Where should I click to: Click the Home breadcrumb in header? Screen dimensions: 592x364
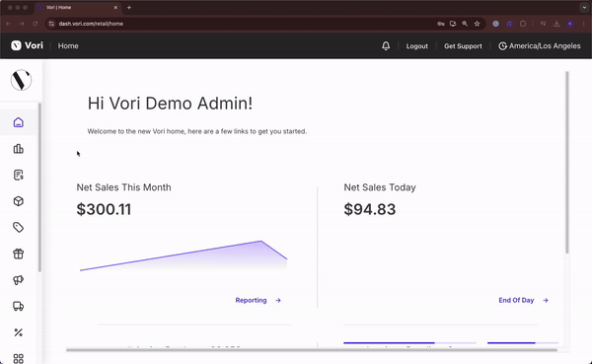[68, 45]
